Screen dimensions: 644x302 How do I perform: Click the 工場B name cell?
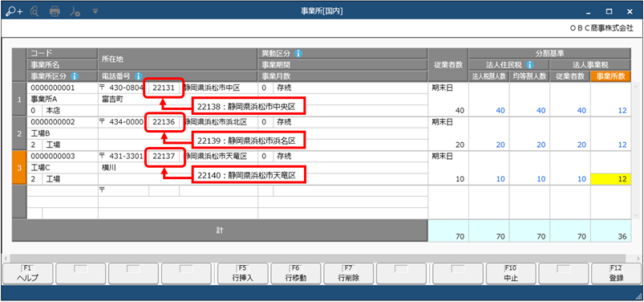click(62, 133)
